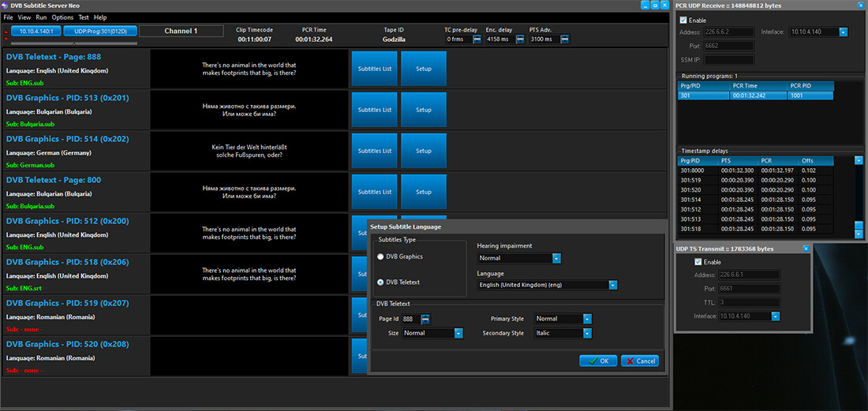Click the red down arrow beside the 10.10.4.140:1 button
This screenshot has height=411, width=868.
point(6,39)
